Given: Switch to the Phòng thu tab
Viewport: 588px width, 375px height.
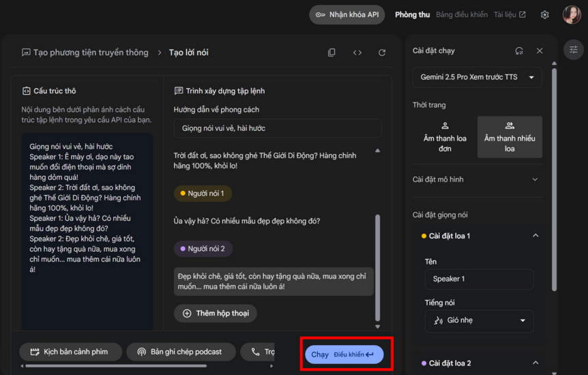Looking at the screenshot, I should pyautogui.click(x=412, y=14).
